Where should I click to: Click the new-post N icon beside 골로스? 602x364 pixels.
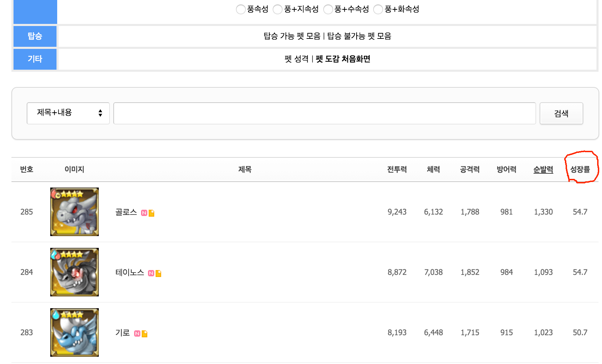(144, 213)
